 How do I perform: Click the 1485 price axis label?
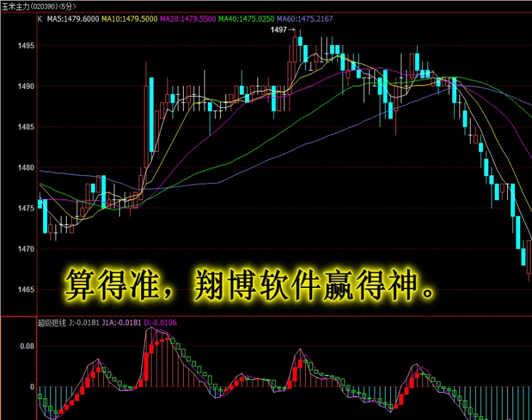26,127
